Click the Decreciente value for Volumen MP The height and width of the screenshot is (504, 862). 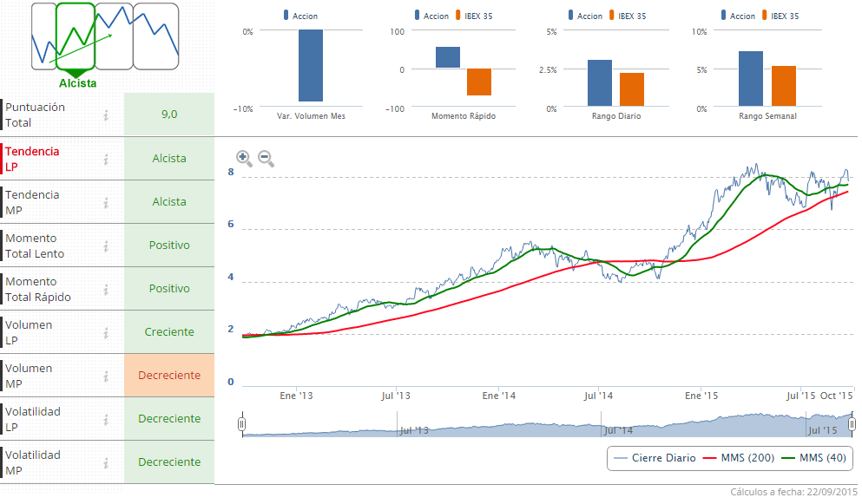(x=169, y=376)
